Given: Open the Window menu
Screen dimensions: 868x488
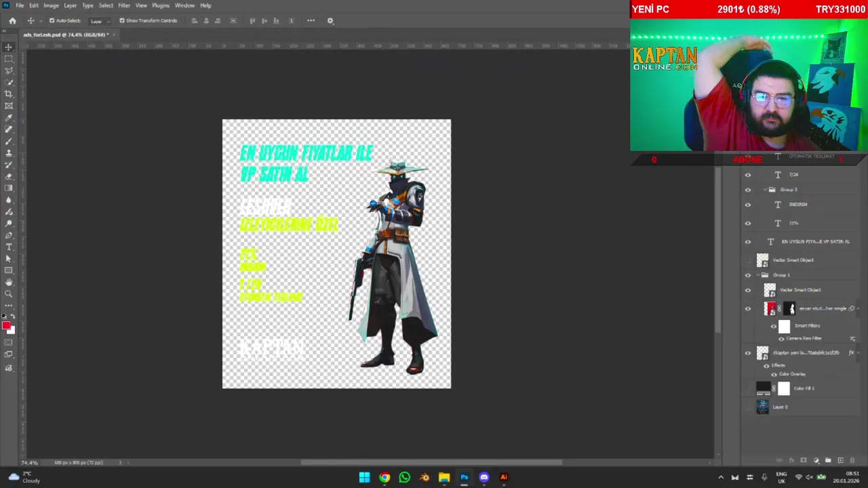Looking at the screenshot, I should pos(184,5).
